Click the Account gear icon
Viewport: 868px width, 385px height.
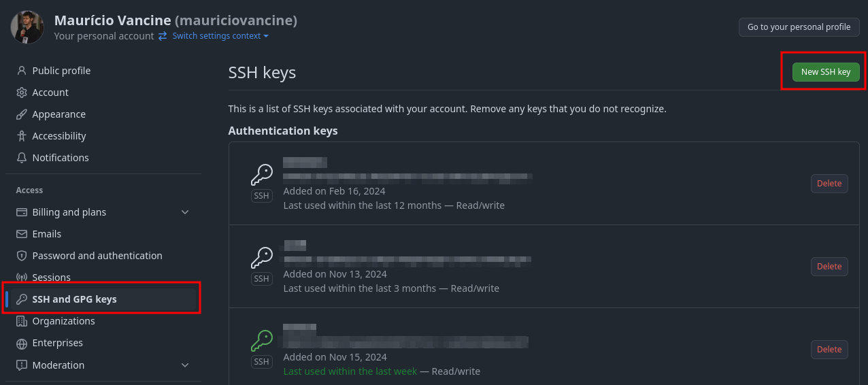coord(22,93)
